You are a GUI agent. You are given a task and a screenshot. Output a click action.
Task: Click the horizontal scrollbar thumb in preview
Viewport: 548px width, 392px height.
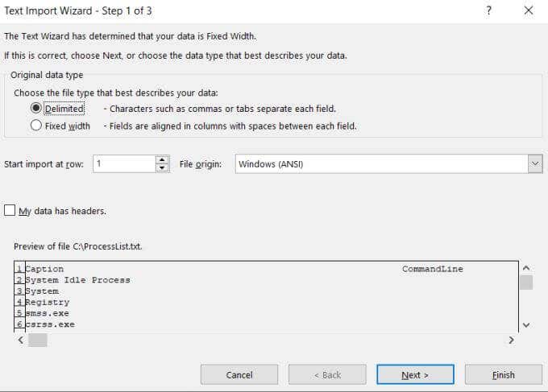coord(37,340)
